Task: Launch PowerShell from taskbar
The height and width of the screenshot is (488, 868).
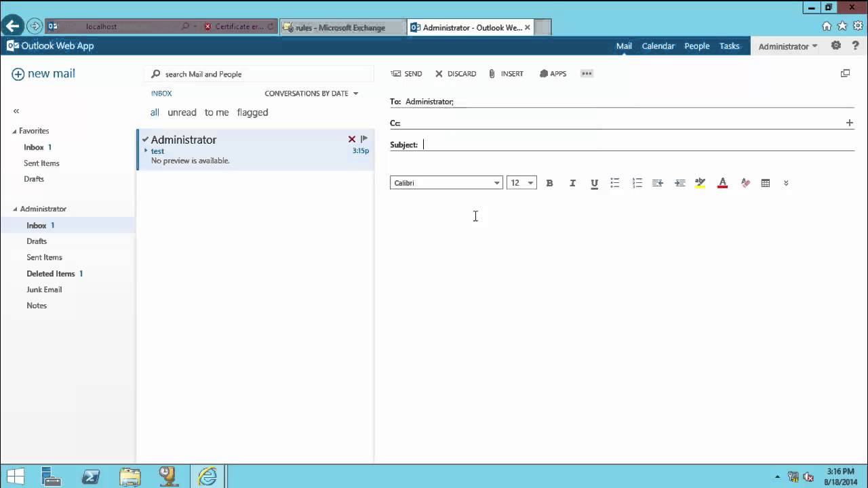Action: [91, 476]
